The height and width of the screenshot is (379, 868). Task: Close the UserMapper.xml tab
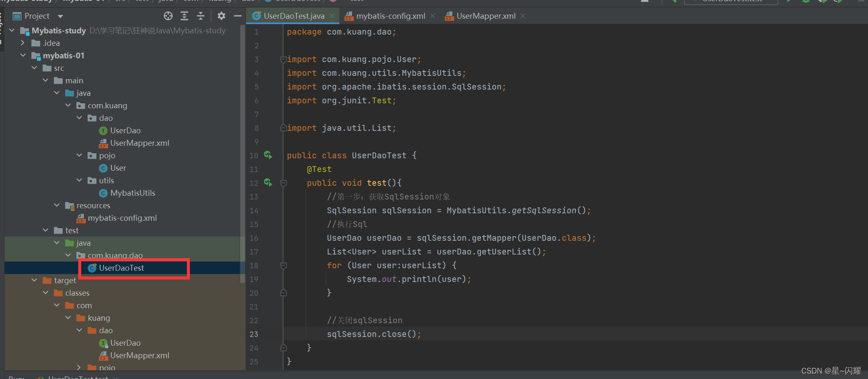pyautogui.click(x=523, y=16)
